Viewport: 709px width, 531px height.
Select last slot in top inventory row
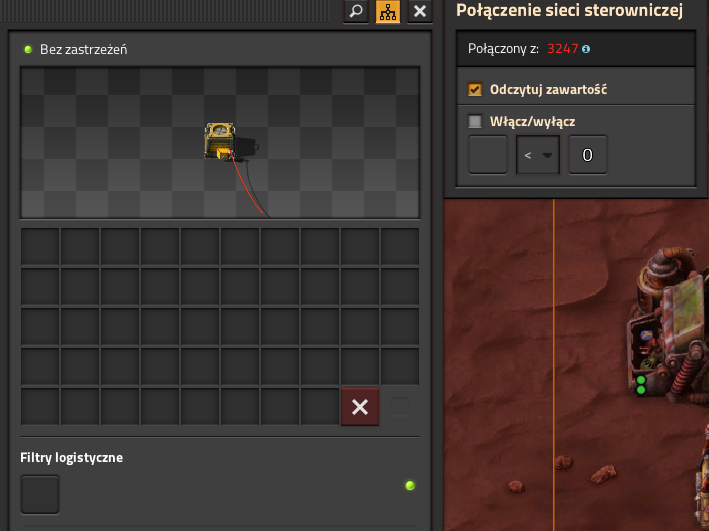tap(400, 247)
